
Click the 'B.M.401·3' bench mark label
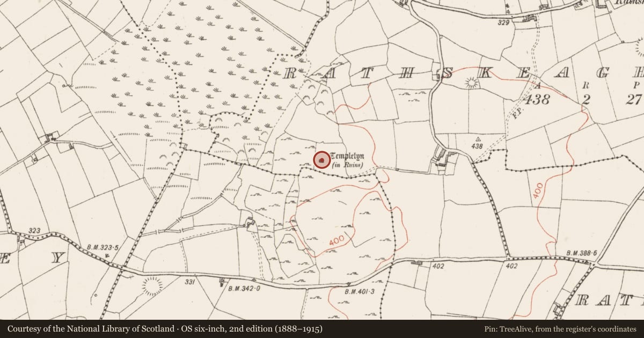pos(360,291)
